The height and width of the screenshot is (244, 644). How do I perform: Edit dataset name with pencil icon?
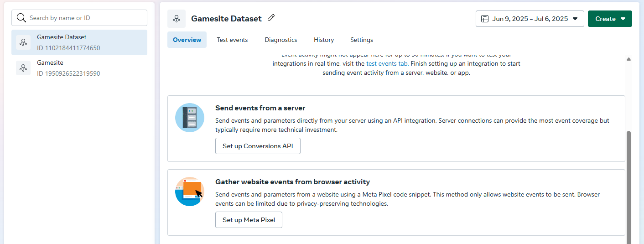point(271,18)
